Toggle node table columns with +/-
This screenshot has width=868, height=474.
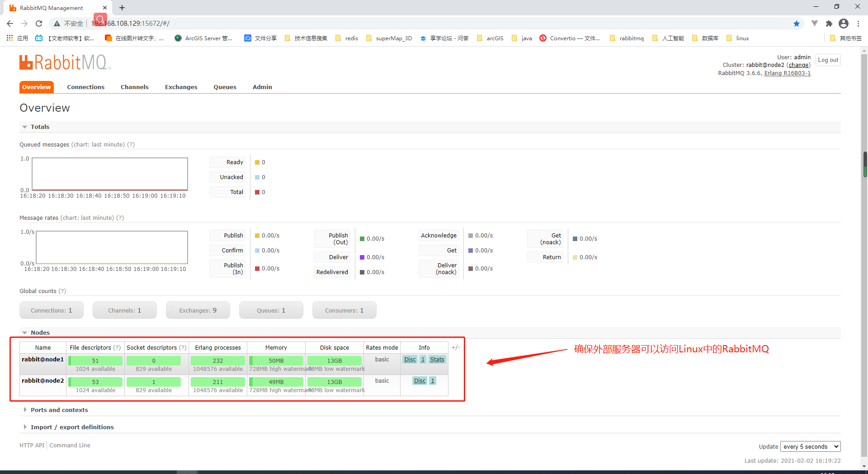tap(456, 347)
